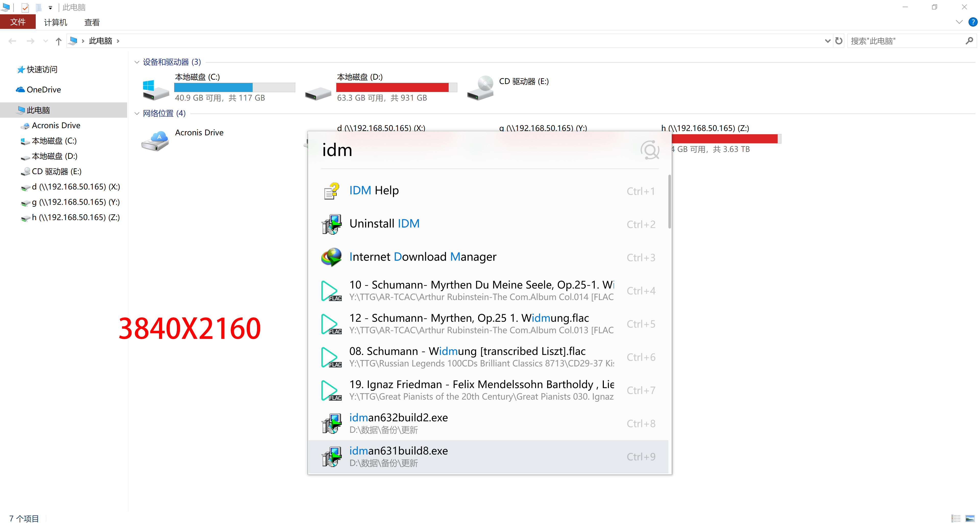Select CD 驱动器 (E:) in navigation tree
980x526 pixels.
56,171
